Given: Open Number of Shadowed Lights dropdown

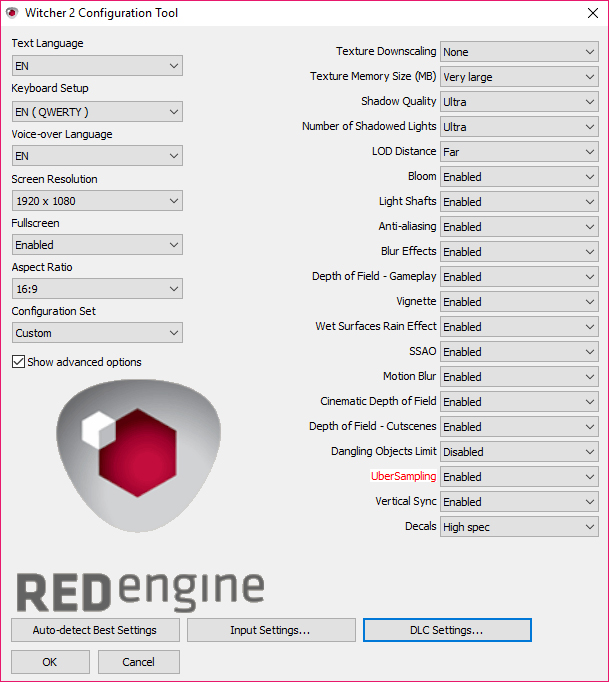Looking at the screenshot, I should (519, 127).
